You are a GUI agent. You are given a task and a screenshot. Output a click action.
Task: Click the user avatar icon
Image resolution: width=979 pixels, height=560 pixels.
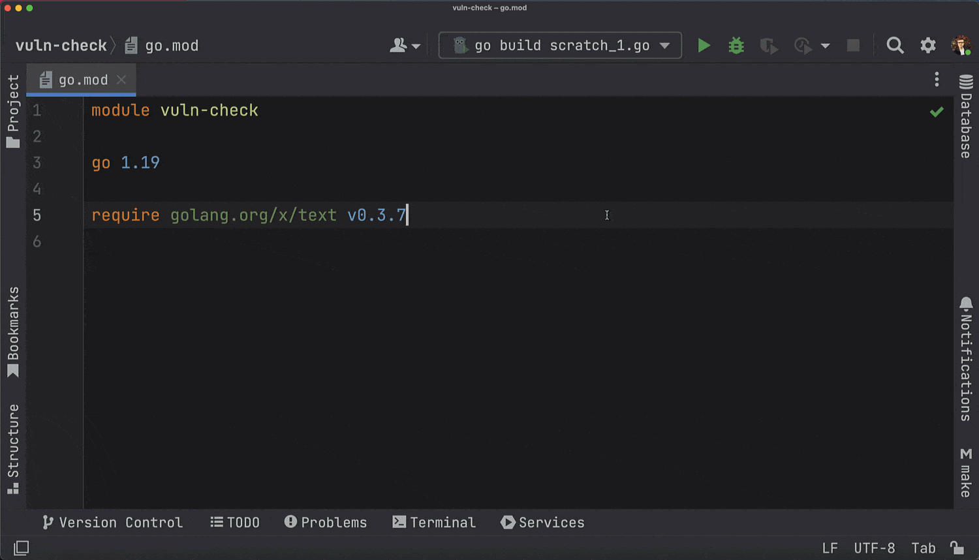pyautogui.click(x=960, y=46)
